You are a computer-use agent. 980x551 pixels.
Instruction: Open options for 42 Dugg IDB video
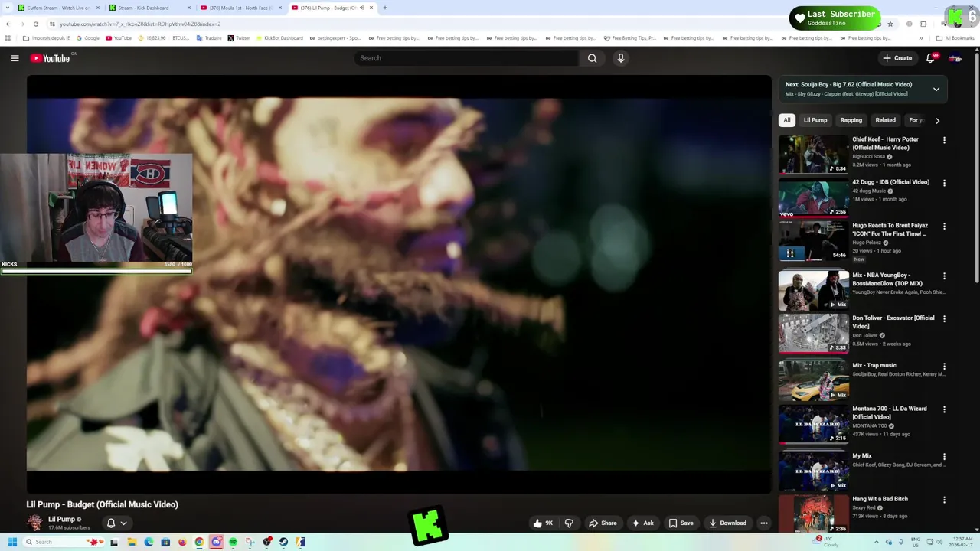944,183
